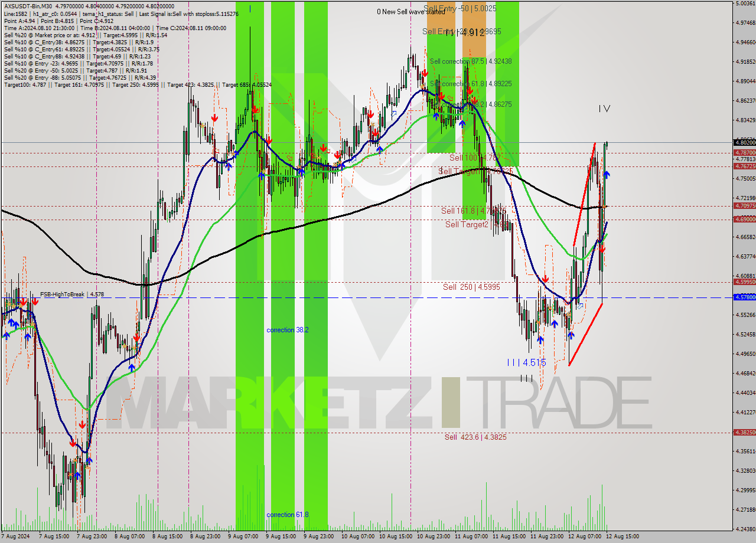Click the current price tag 4.80200
The height and width of the screenshot is (543, 756).
click(744, 142)
